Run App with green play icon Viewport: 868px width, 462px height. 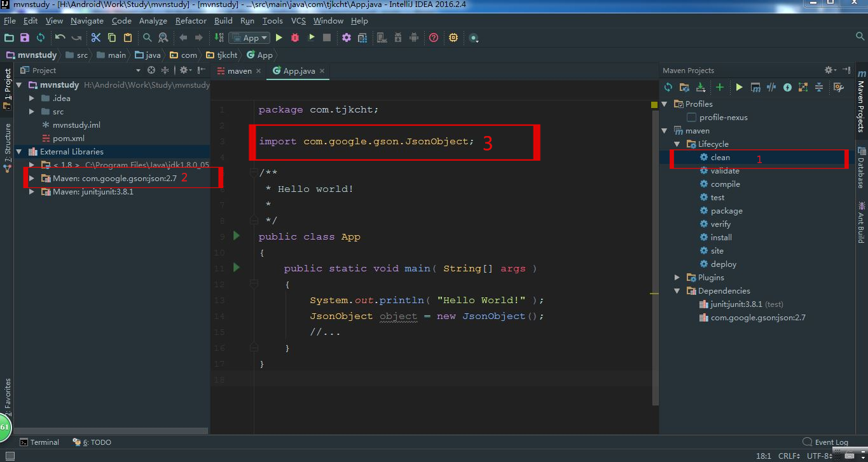279,38
